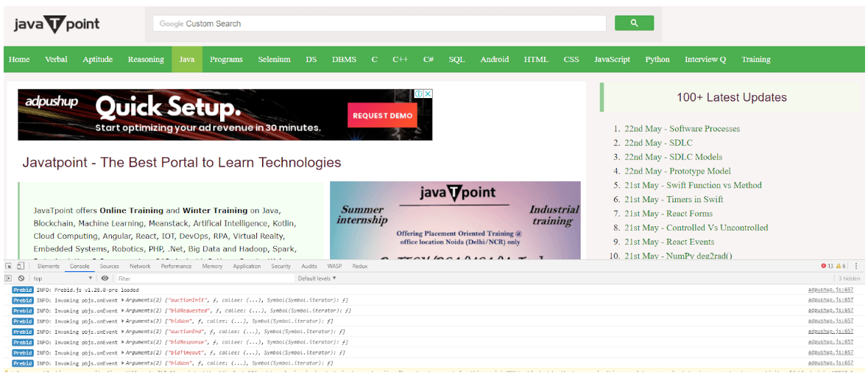
Task: Click the green search magnifier button
Action: click(x=634, y=24)
